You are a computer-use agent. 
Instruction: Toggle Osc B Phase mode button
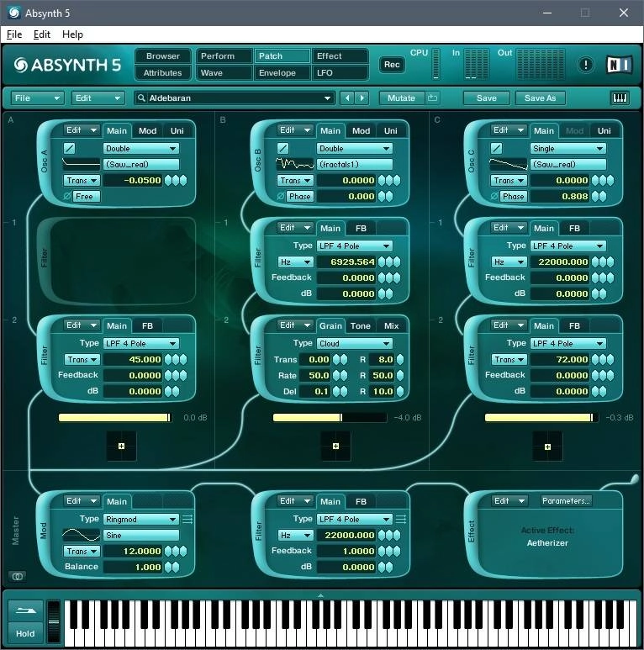coord(299,197)
